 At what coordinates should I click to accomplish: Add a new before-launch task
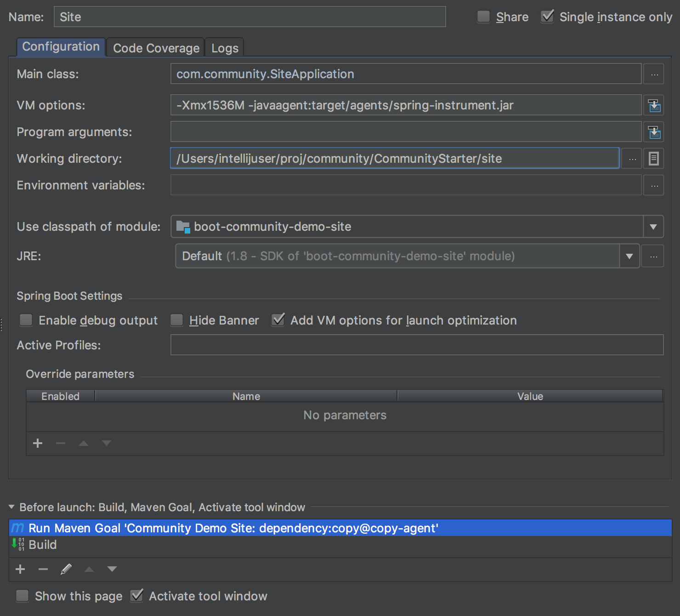(x=20, y=569)
